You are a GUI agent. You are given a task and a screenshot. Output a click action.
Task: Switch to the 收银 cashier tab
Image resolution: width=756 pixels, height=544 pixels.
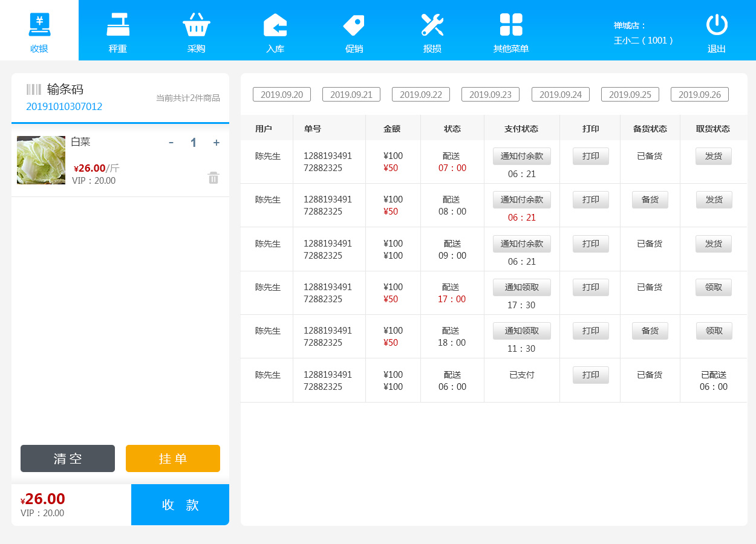(39, 30)
